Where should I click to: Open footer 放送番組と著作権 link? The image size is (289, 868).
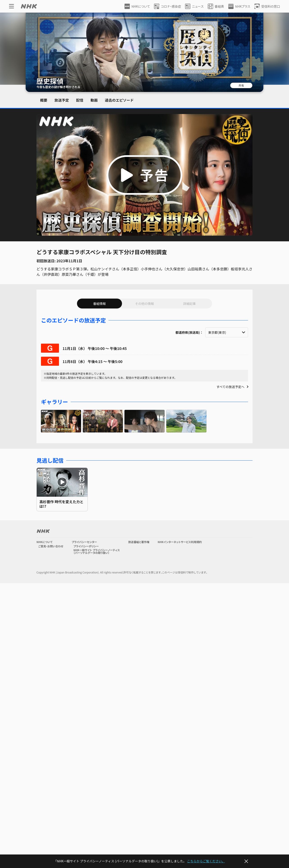139,542
